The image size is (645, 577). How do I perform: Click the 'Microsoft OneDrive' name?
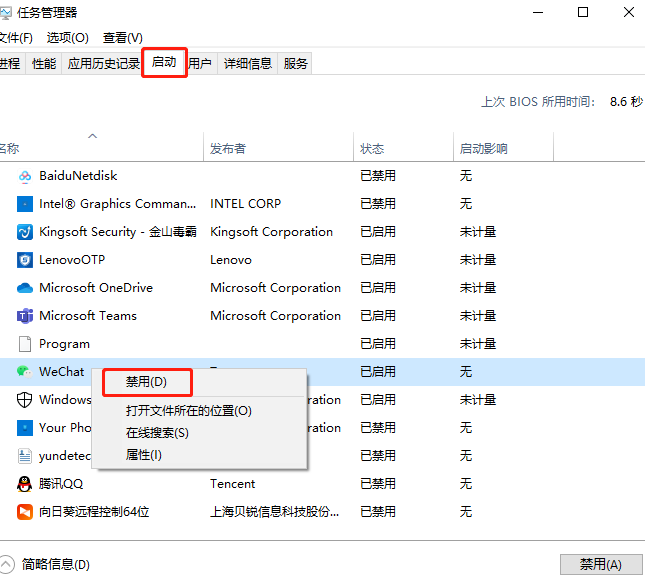point(96,288)
